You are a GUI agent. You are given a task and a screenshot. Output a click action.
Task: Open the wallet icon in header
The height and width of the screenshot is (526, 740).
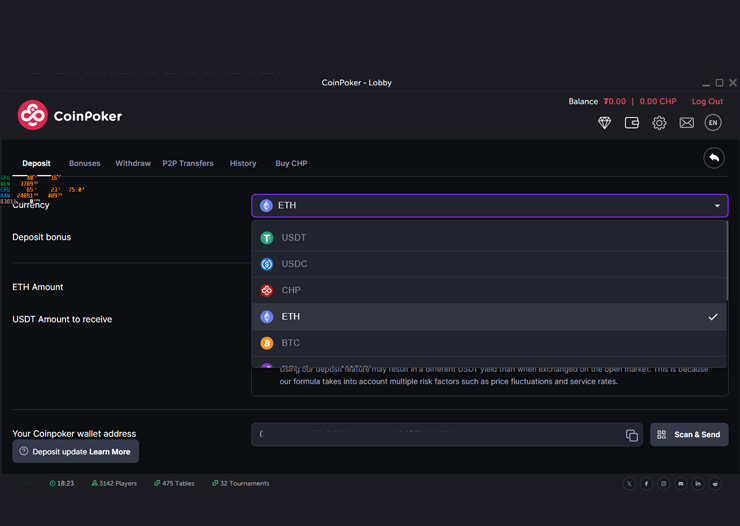pyautogui.click(x=631, y=123)
